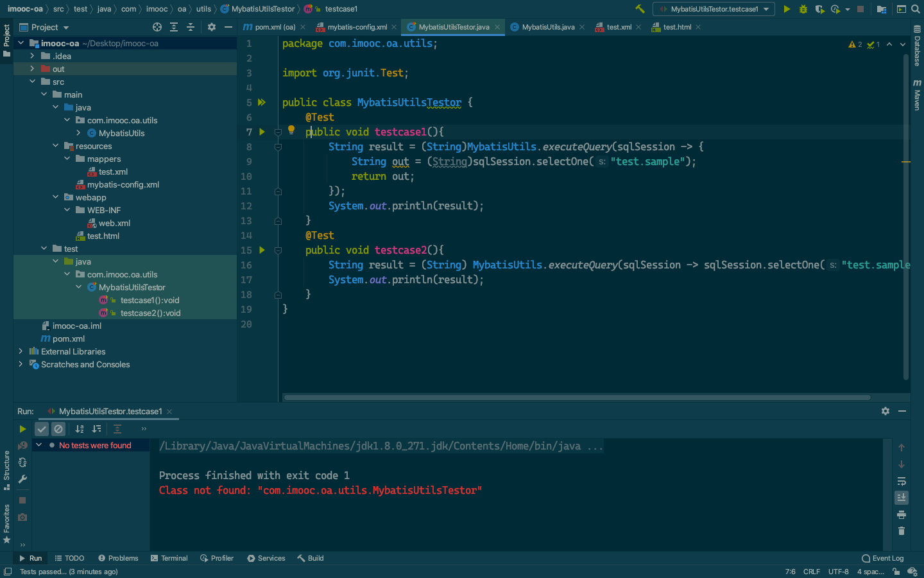Open Run panel settings gear
The width and height of the screenshot is (924, 578).
(886, 411)
